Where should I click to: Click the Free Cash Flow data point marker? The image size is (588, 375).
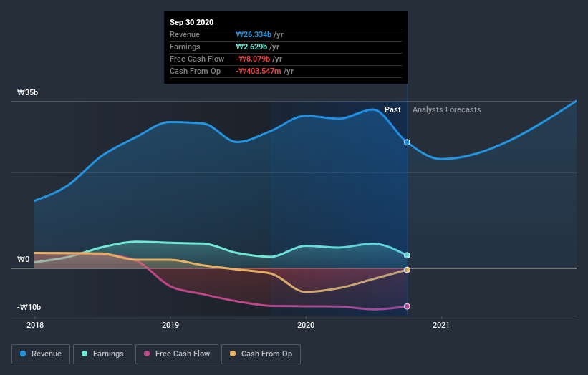click(x=407, y=306)
